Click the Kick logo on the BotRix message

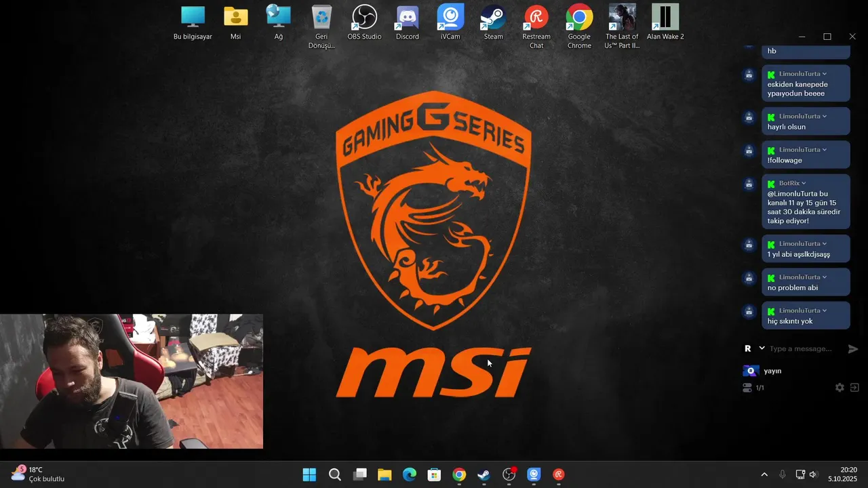coord(771,184)
